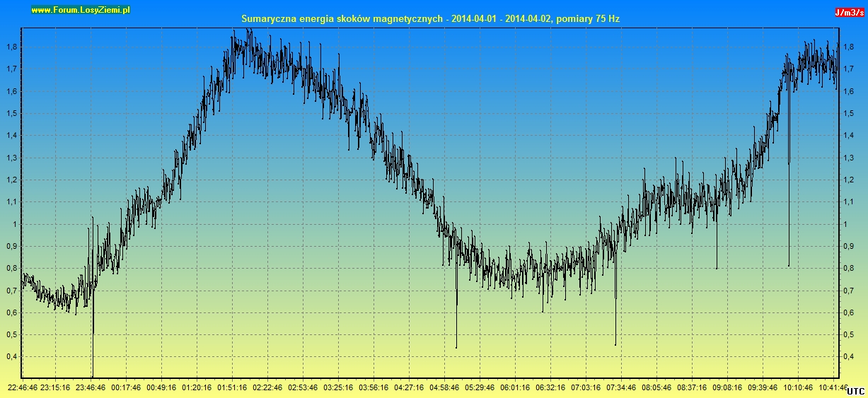
Task: Select time label 23:46:46 on time axis
Action: click(91, 387)
